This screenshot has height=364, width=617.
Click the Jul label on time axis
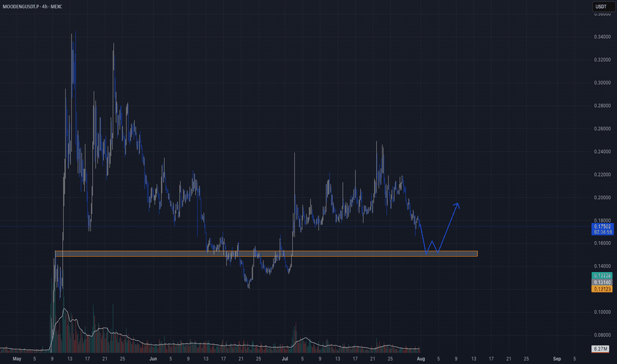tap(285, 359)
